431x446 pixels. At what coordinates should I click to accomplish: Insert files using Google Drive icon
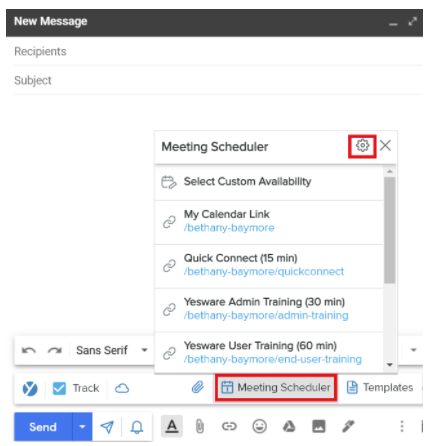pos(289,426)
